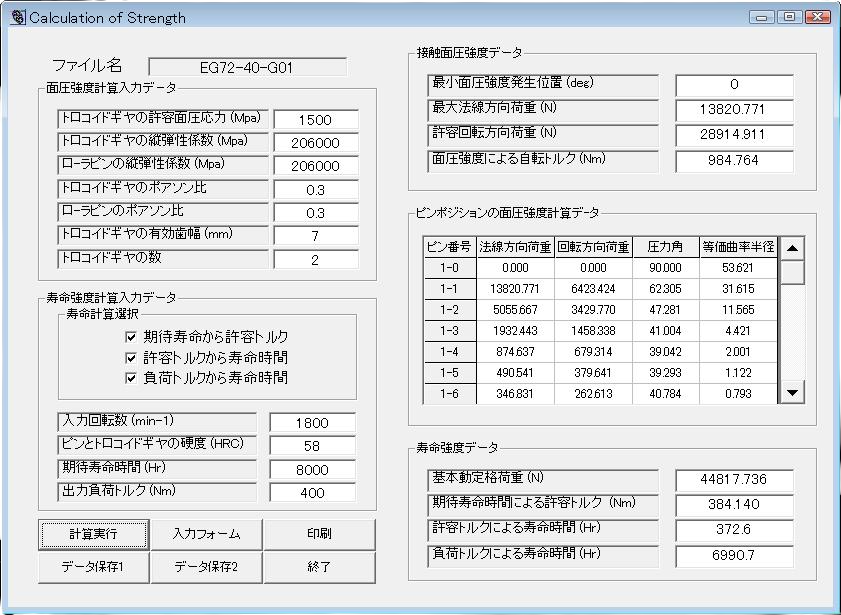Click the 許容面圧応力 value field
Screen dimensions: 841x615
[x=315, y=120]
